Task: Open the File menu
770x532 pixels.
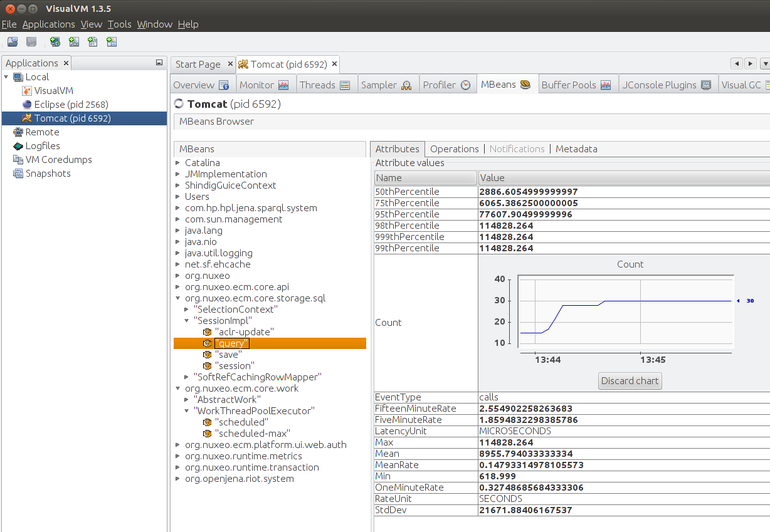Action: click(9, 24)
